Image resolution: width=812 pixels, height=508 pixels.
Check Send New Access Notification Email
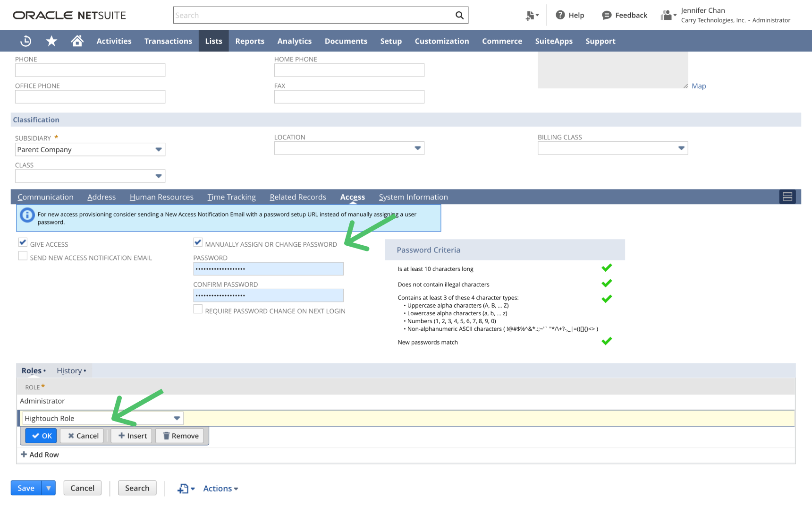(x=23, y=256)
